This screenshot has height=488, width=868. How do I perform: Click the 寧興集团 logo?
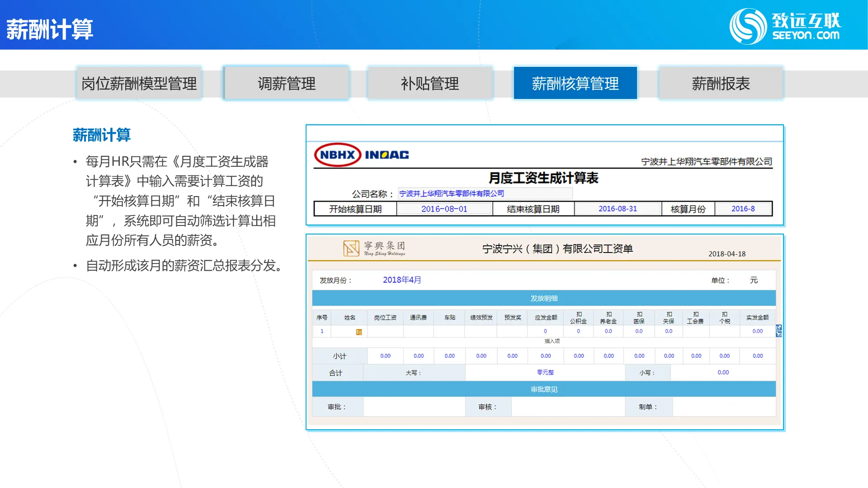(x=374, y=248)
